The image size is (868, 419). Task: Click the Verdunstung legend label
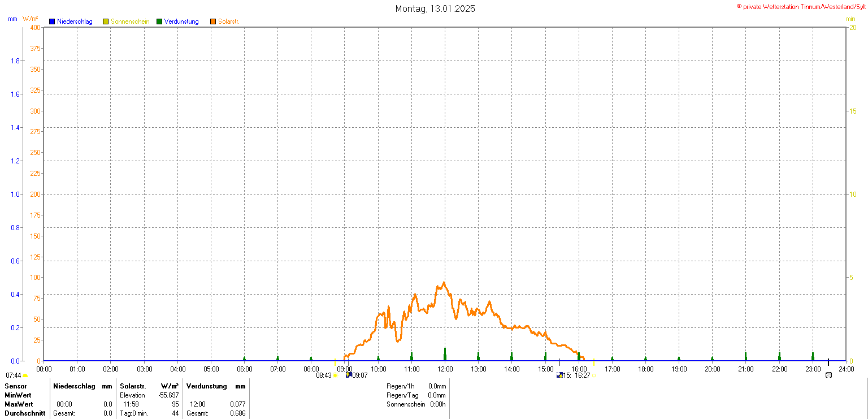181,21
